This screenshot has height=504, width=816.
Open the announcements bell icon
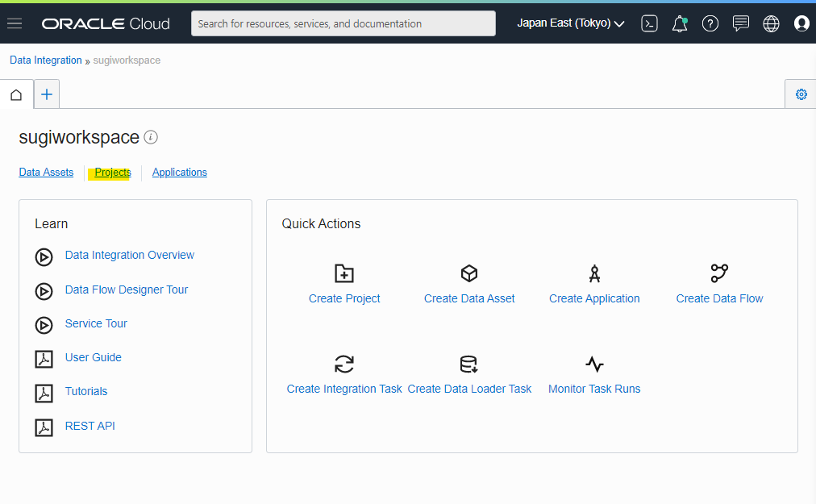coord(680,23)
